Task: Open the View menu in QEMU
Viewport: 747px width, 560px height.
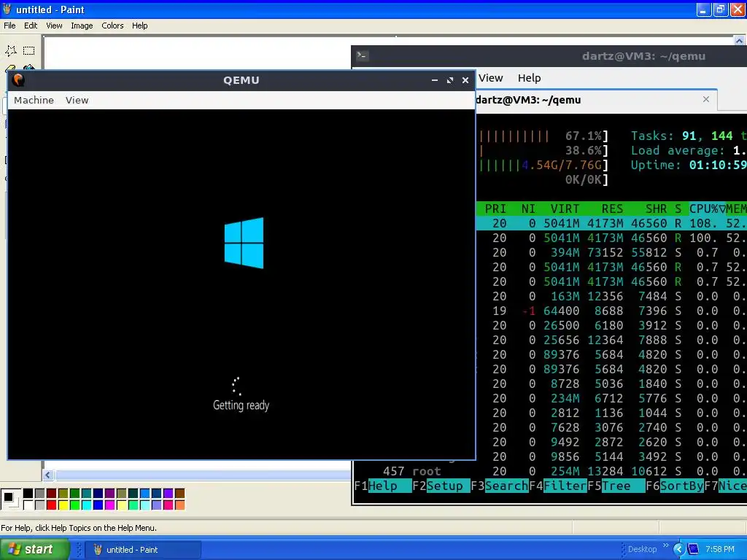Action: (77, 100)
